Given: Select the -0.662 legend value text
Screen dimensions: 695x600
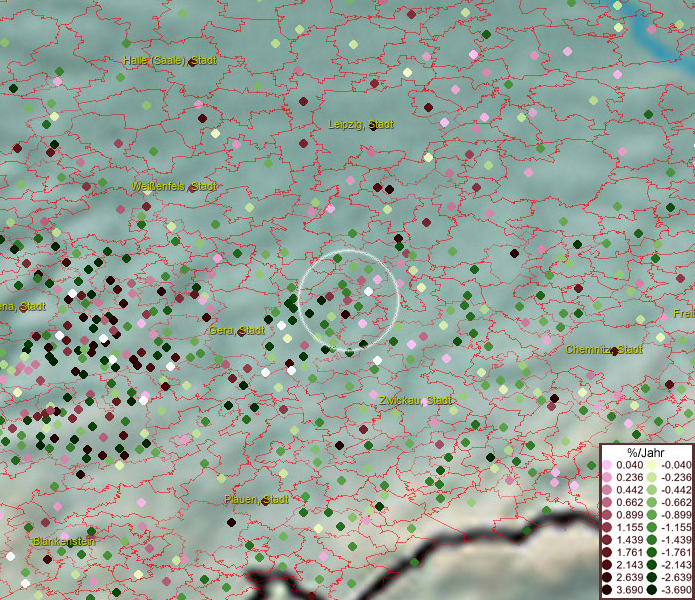Looking at the screenshot, I should [x=676, y=503].
